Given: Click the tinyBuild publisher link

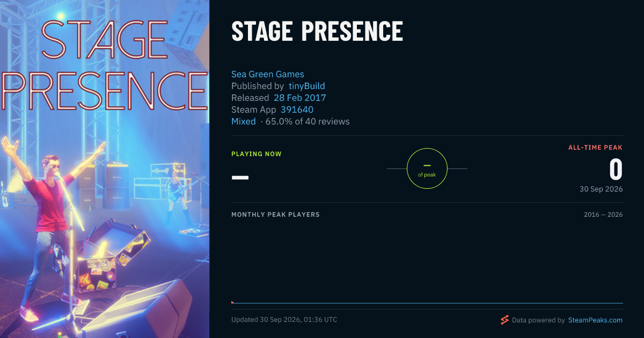Looking at the screenshot, I should pos(307,86).
